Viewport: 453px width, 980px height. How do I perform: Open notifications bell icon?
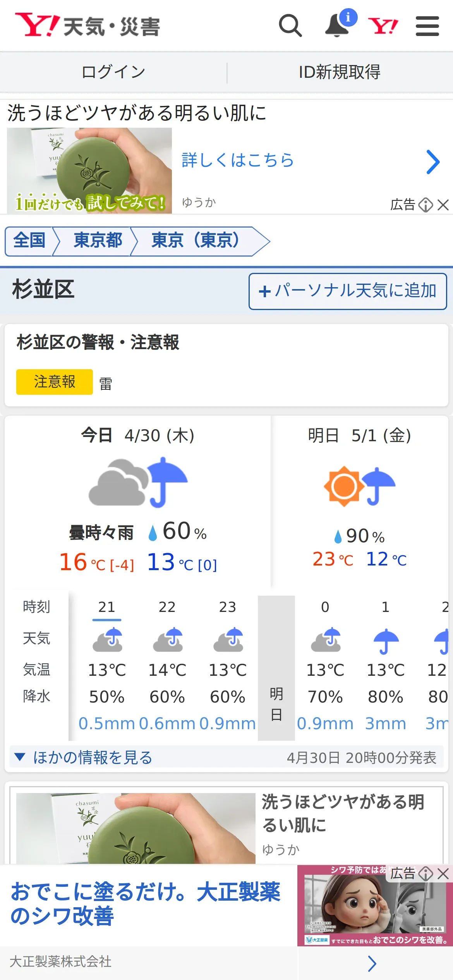pos(338,26)
